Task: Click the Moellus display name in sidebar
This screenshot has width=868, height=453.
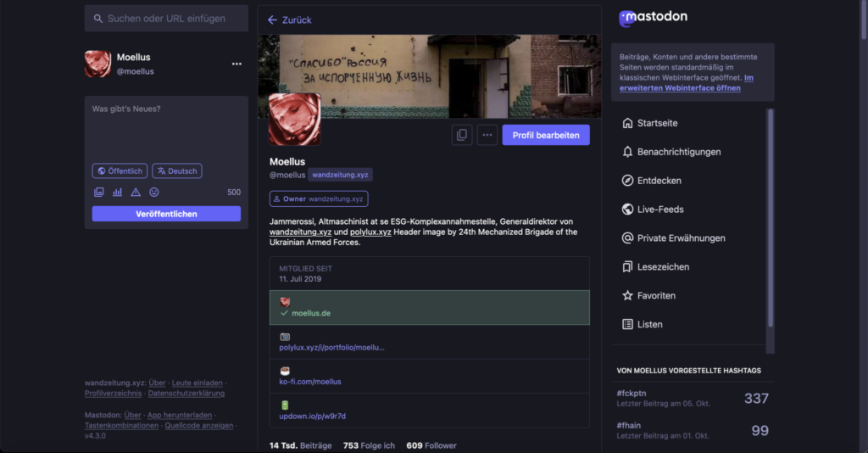Action: tap(133, 57)
